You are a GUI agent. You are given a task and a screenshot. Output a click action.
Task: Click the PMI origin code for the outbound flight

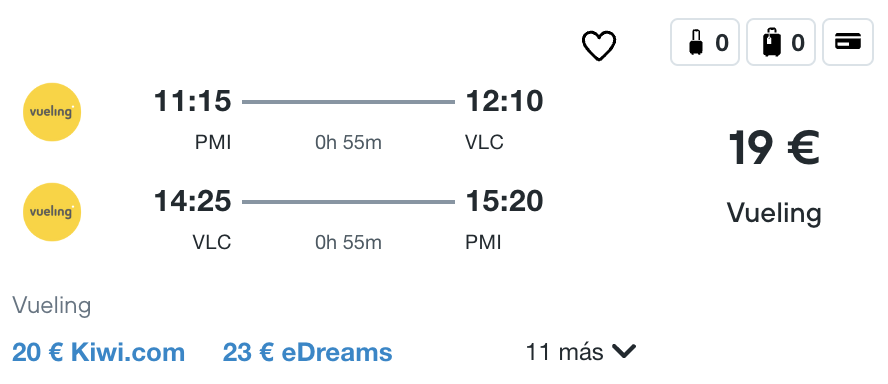(213, 143)
